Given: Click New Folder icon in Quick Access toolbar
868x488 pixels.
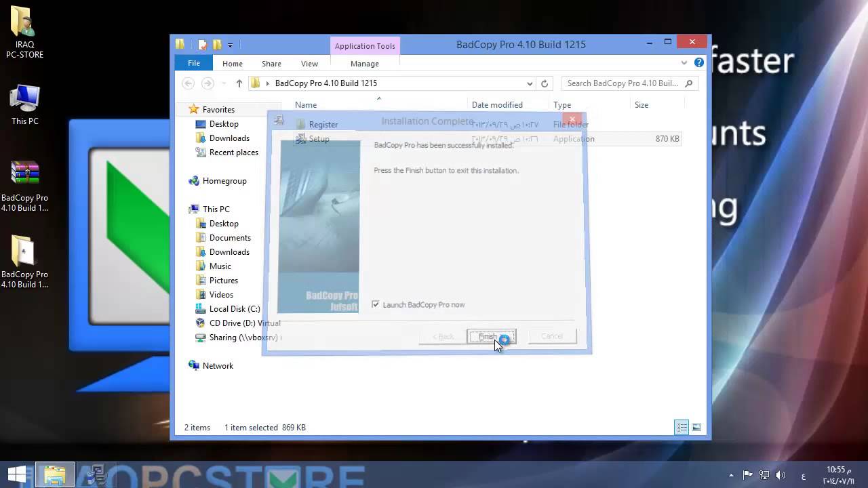Looking at the screenshot, I should coord(217,45).
